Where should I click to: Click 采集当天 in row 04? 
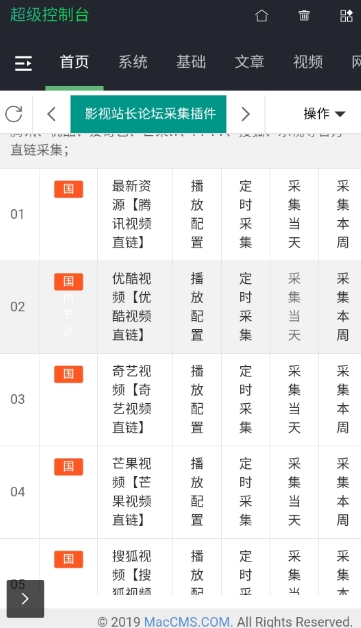(x=294, y=492)
